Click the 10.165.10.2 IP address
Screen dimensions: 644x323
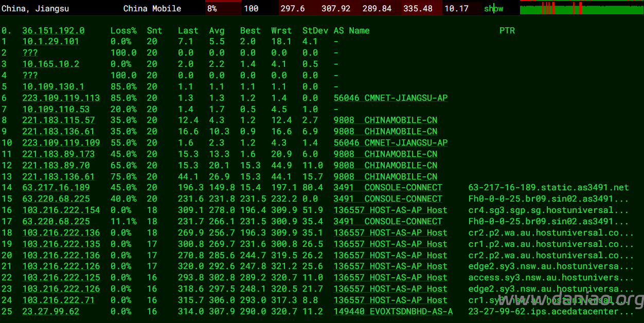click(x=50, y=64)
